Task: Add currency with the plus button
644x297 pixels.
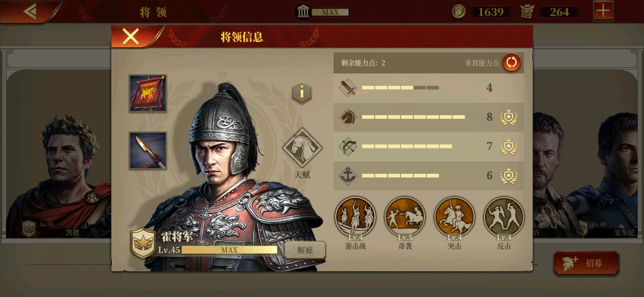Action: (x=603, y=11)
